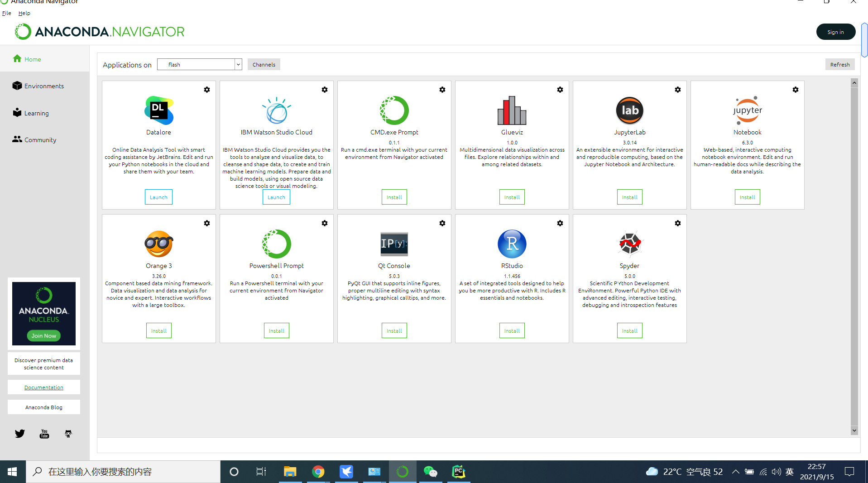Click the Anaconda Nucleus banner image
Viewport: 868px width, 483px height.
44,313
